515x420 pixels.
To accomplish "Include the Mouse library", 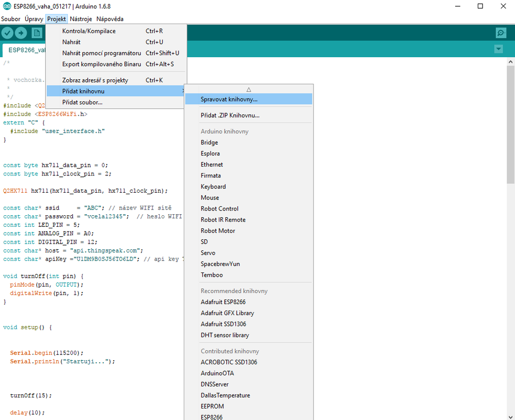I will [x=249, y=198].
